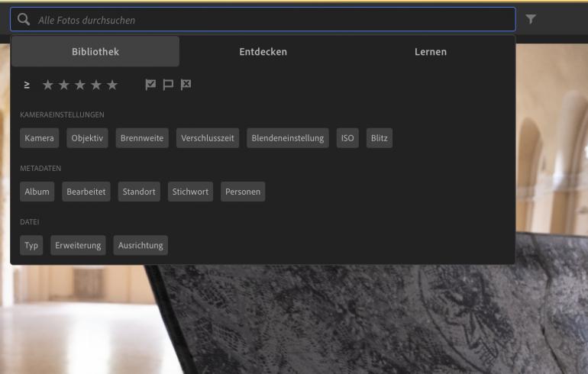This screenshot has width=588, height=374.
Task: Open the filter funnel icon
Action: 531,19
